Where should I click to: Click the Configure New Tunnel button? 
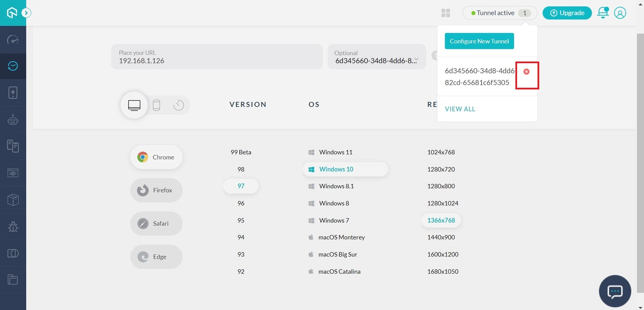479,41
